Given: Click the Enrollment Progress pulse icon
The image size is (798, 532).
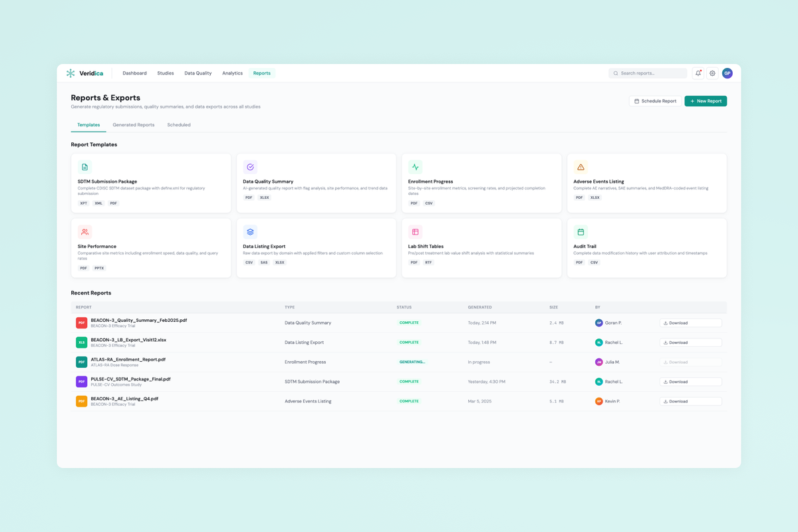Looking at the screenshot, I should point(415,167).
